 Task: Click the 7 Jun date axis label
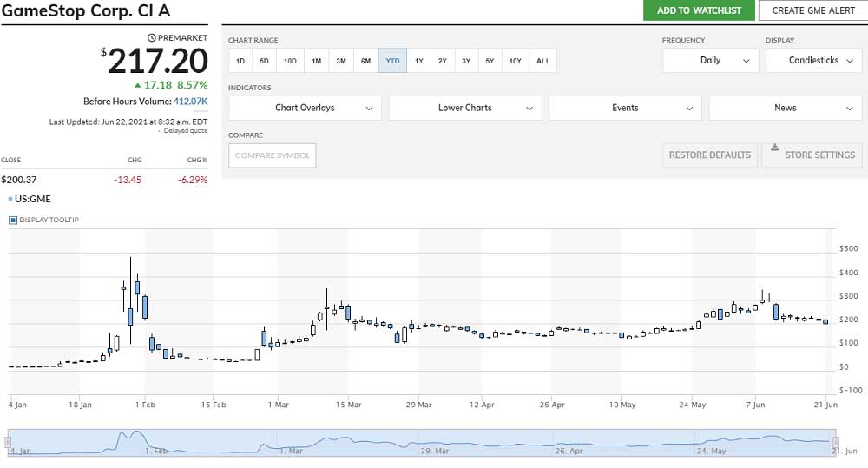click(x=755, y=405)
